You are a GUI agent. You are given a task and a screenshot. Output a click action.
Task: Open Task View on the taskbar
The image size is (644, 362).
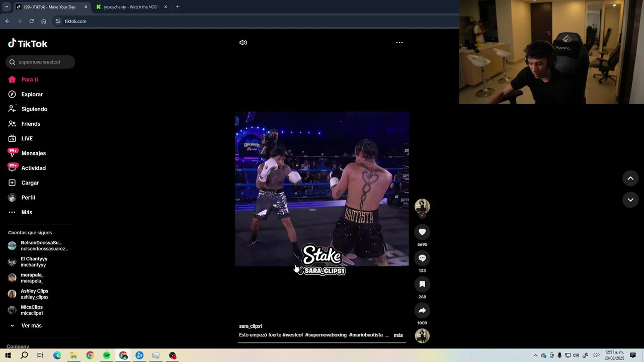click(x=40, y=355)
